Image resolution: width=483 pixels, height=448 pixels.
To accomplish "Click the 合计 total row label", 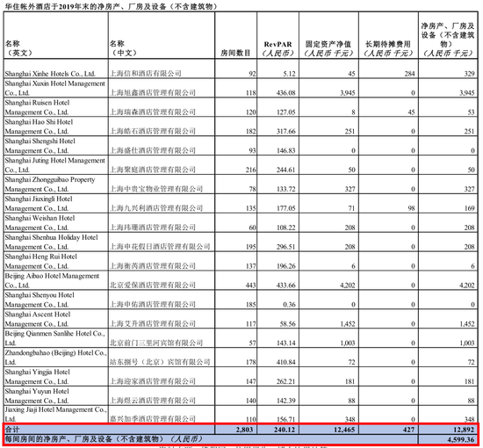I will point(12,430).
